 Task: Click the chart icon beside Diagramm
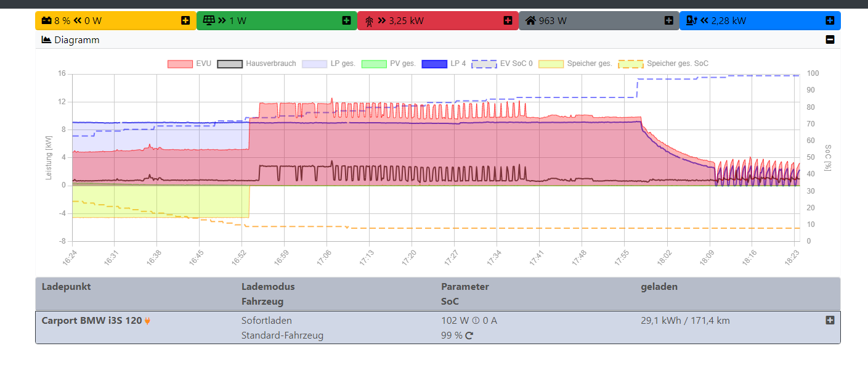46,40
